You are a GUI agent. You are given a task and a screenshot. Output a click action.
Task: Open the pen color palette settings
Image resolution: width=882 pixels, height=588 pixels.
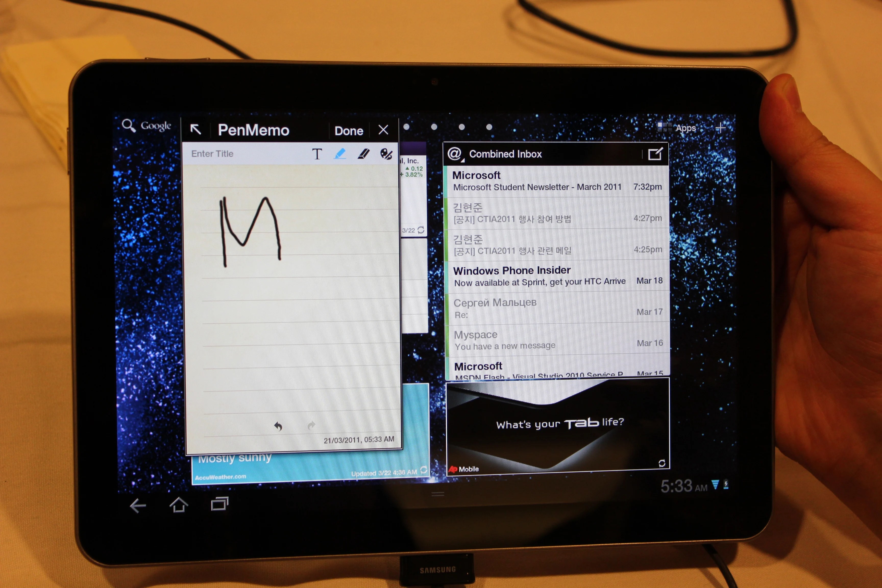point(386,154)
